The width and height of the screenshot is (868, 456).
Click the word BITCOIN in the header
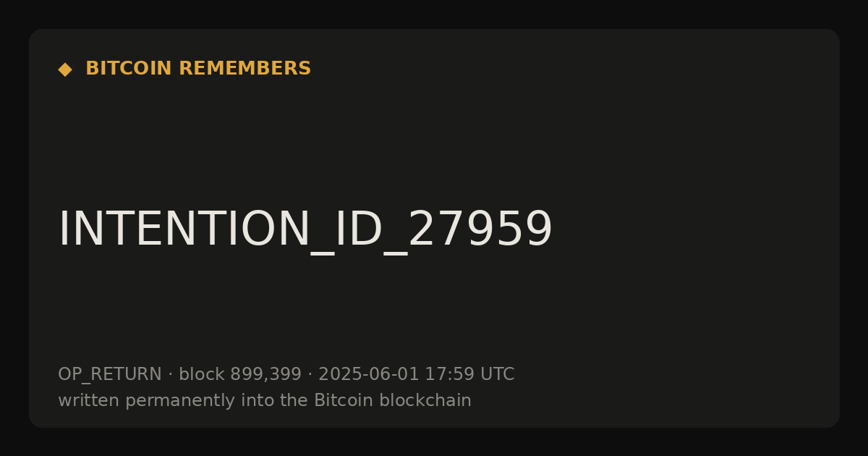click(x=129, y=69)
